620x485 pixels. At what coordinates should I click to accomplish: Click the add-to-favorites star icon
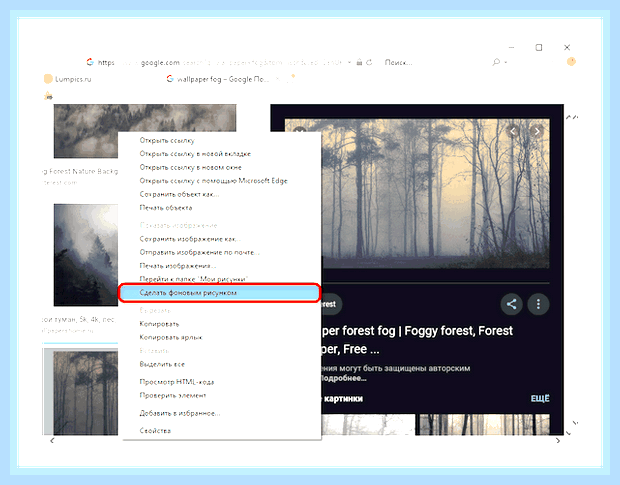pos(48,95)
